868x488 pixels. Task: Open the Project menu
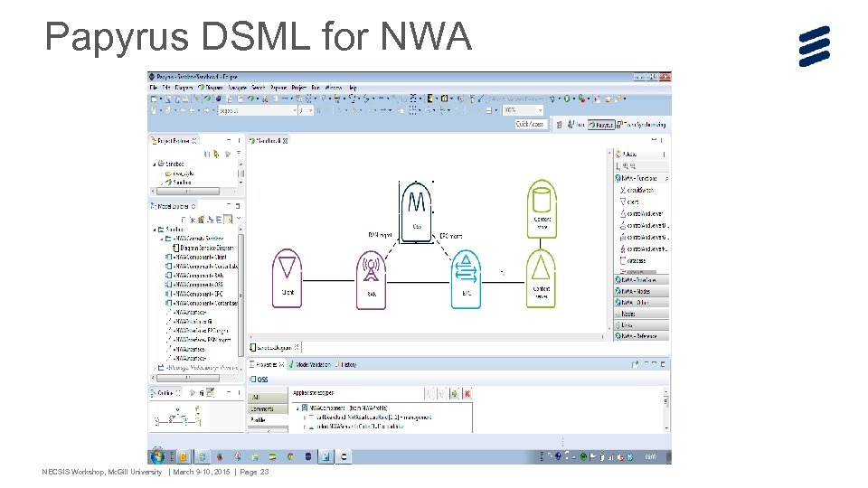299,88
